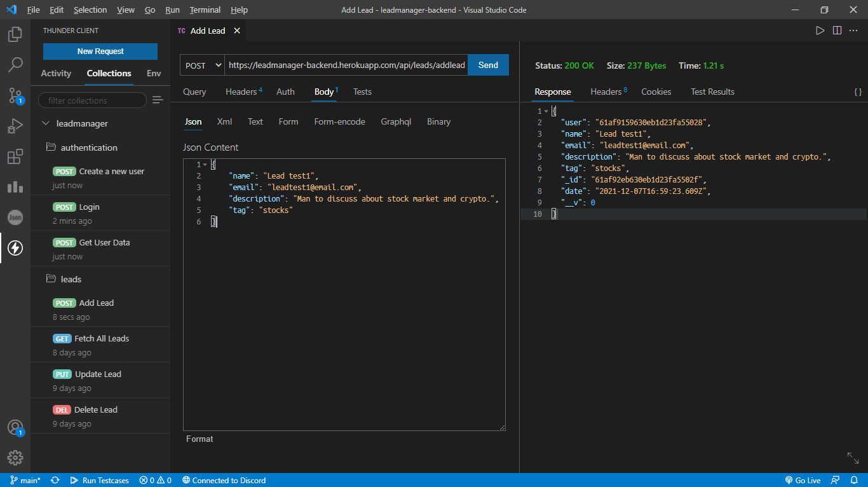The width and height of the screenshot is (868, 487).
Task: Open Run and Debug view
Action: coord(15,126)
